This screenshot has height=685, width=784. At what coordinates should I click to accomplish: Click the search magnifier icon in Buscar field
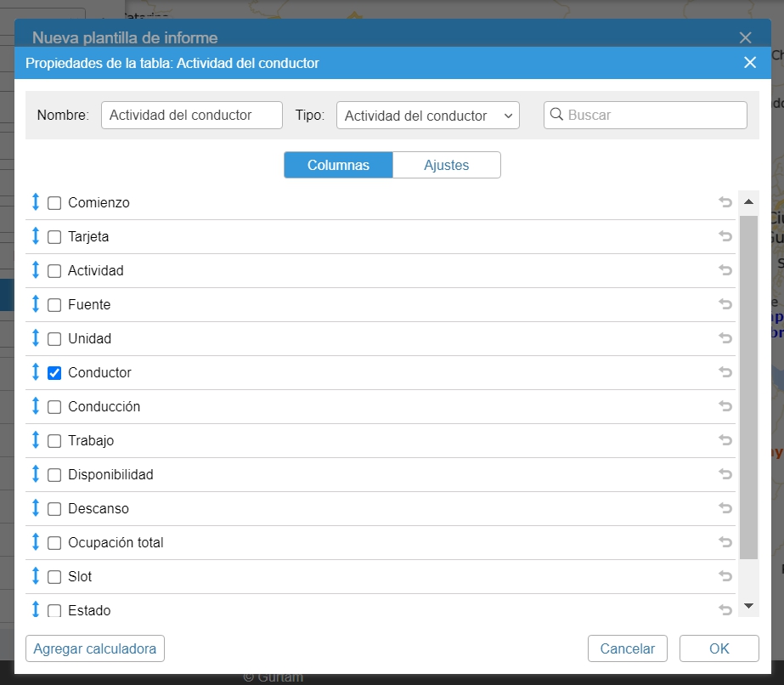(x=556, y=115)
